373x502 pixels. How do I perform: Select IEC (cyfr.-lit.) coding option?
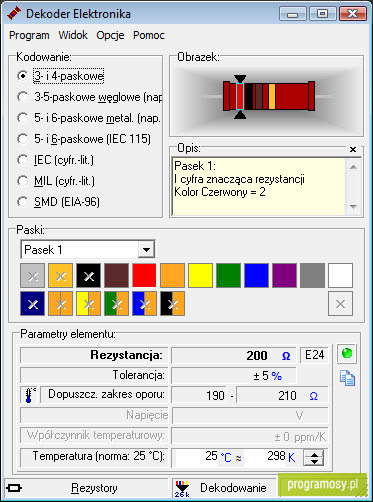pos(56,160)
